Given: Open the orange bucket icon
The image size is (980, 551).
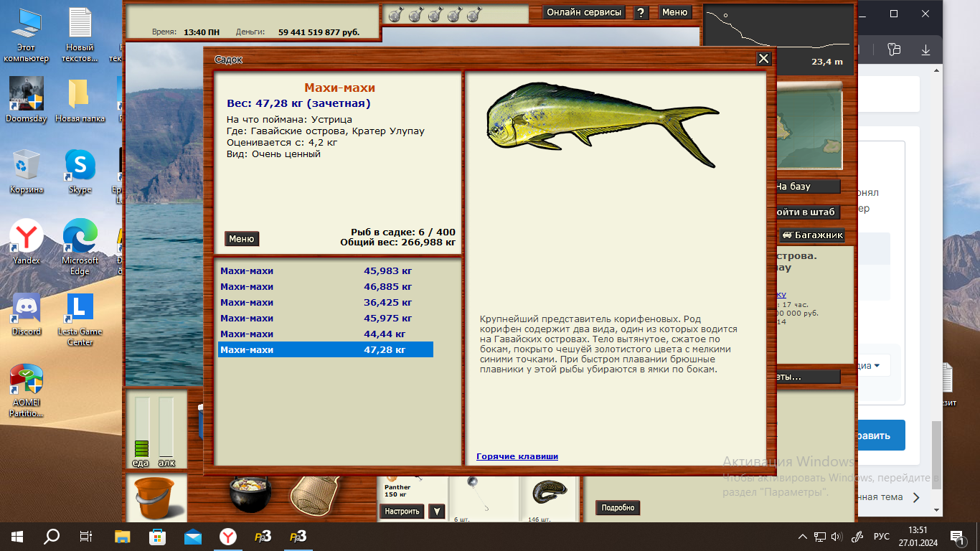Looking at the screenshot, I should [x=155, y=499].
